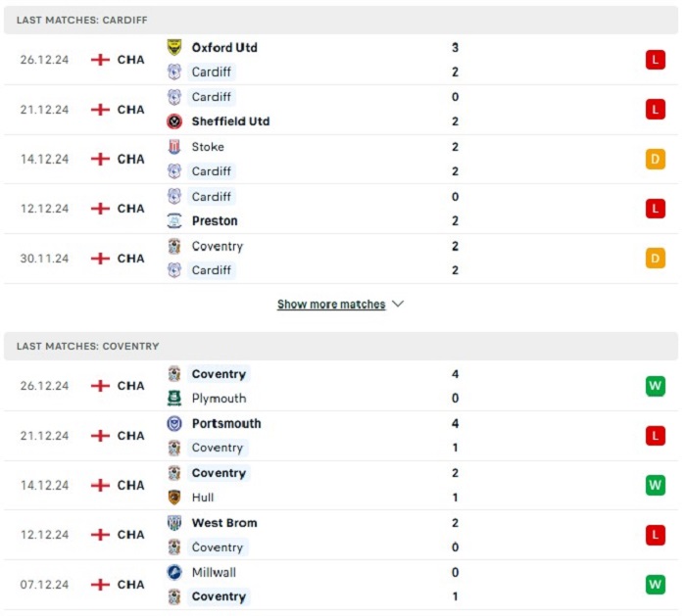This screenshot has height=616, width=686.
Task: Click the Millwall club crest icon
Action: [x=174, y=572]
